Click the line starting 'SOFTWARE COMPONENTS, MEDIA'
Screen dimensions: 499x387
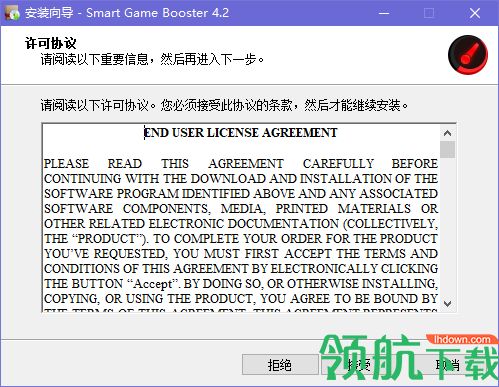[x=241, y=209]
